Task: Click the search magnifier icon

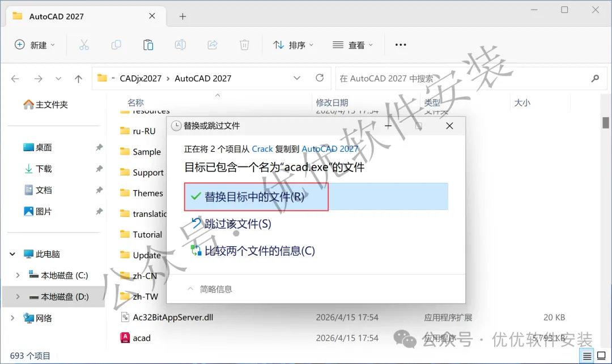Action: click(x=595, y=78)
